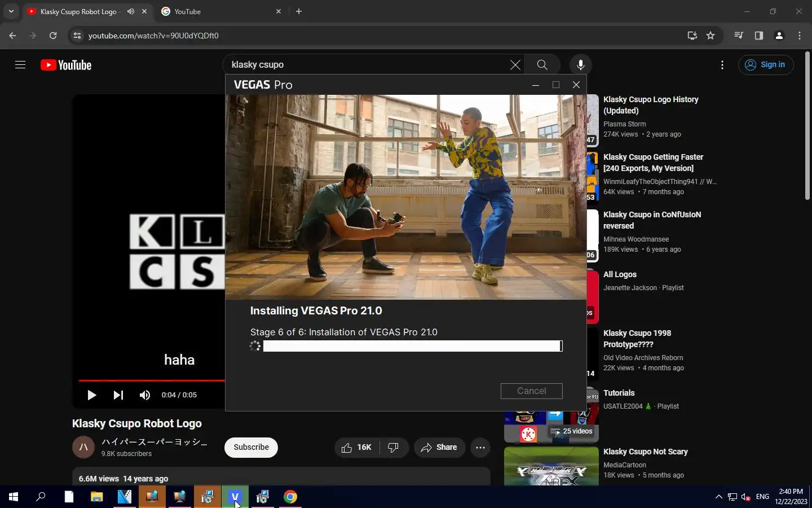Screen dimensions: 812x508
Task: Dislike the video with thumbs-down
Action: pos(394,447)
